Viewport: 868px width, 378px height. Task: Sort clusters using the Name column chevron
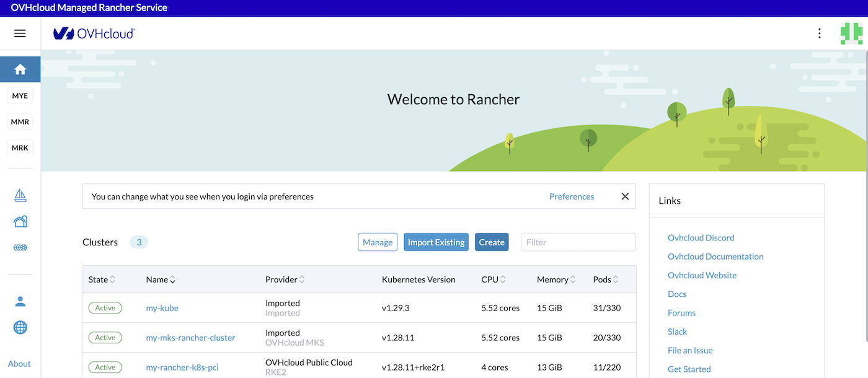click(x=173, y=279)
